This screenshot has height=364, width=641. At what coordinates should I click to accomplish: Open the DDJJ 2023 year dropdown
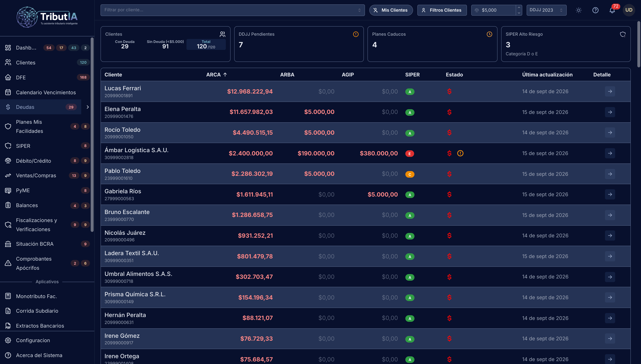point(546,10)
